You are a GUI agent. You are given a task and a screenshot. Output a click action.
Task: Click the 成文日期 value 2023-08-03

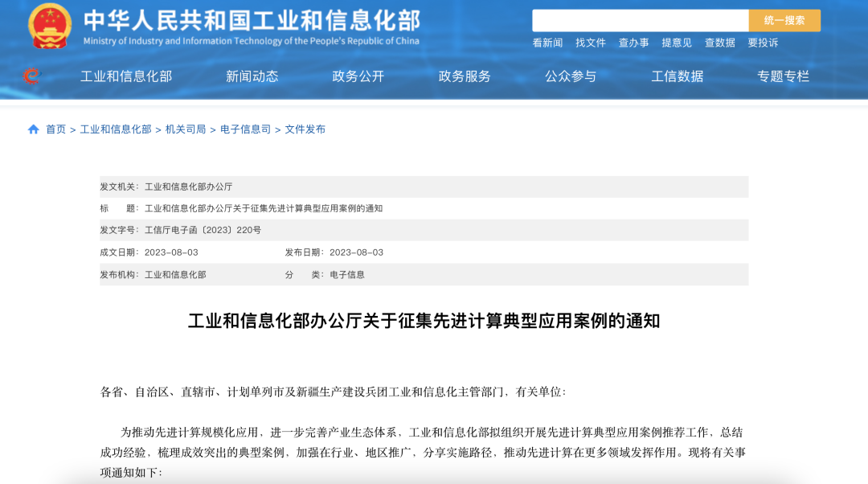point(171,252)
